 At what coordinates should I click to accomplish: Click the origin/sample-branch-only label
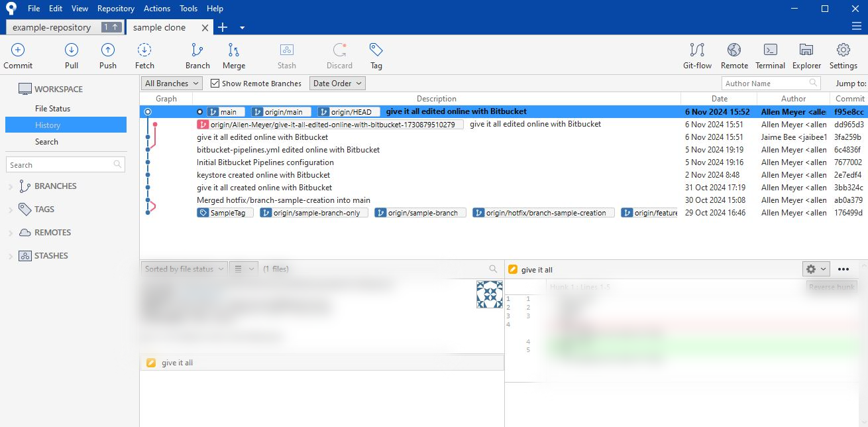coord(313,213)
